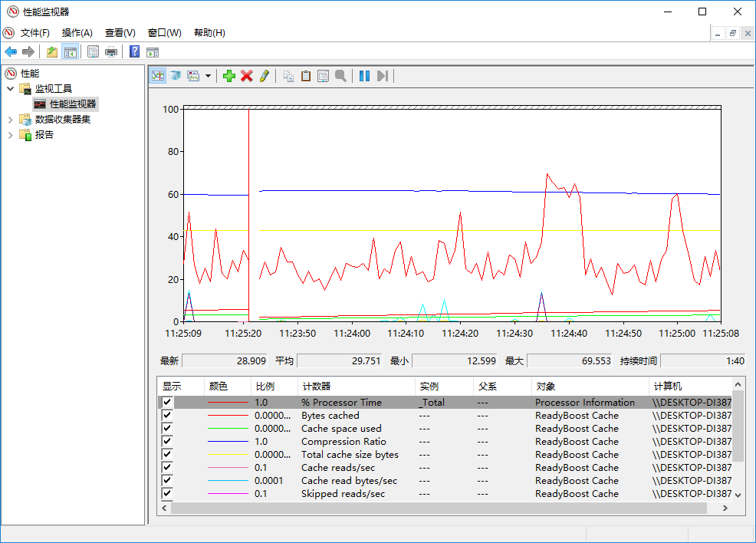Sort by 显示 column header
The width and height of the screenshot is (756, 543).
click(181, 387)
